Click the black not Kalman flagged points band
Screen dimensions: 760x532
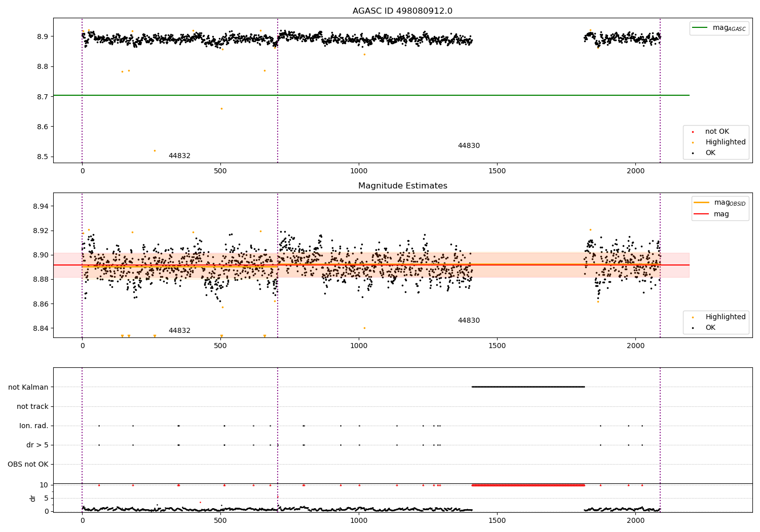(528, 387)
